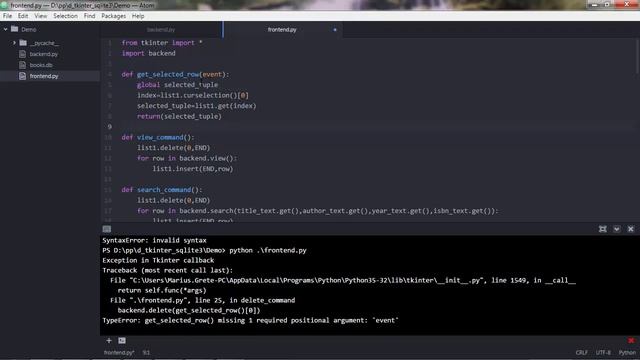Open the View menu

(x=40, y=16)
